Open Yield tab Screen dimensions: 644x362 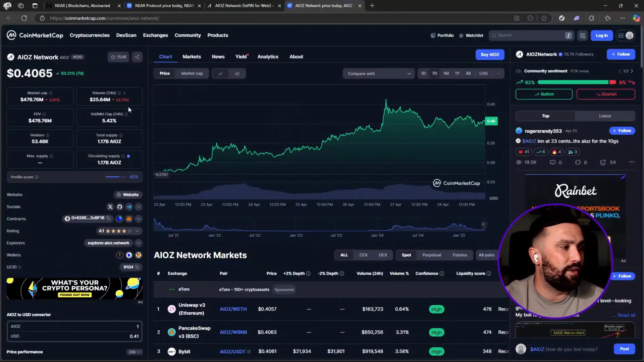coord(241,57)
